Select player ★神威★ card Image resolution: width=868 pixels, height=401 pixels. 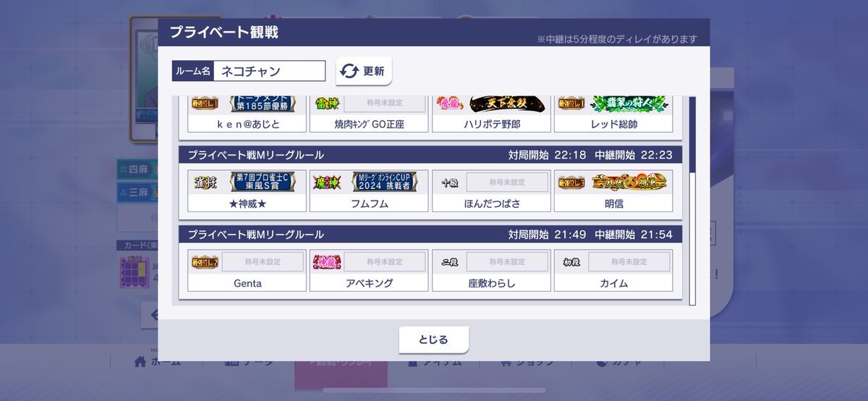coord(247,191)
